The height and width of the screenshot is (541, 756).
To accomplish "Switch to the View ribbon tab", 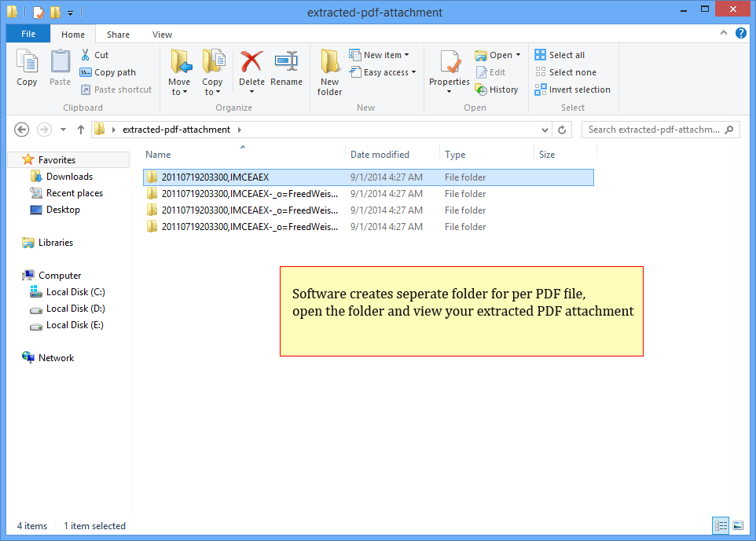I will pos(162,35).
